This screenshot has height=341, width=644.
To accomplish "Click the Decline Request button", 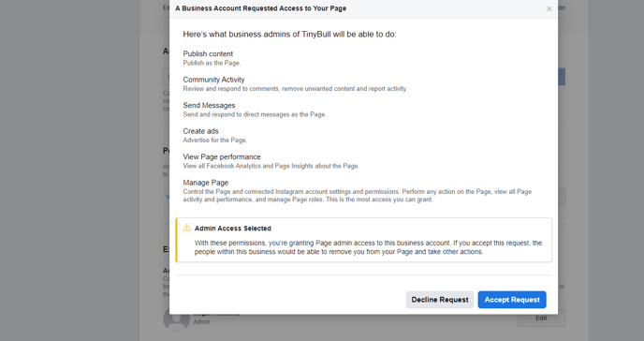I will 440,300.
